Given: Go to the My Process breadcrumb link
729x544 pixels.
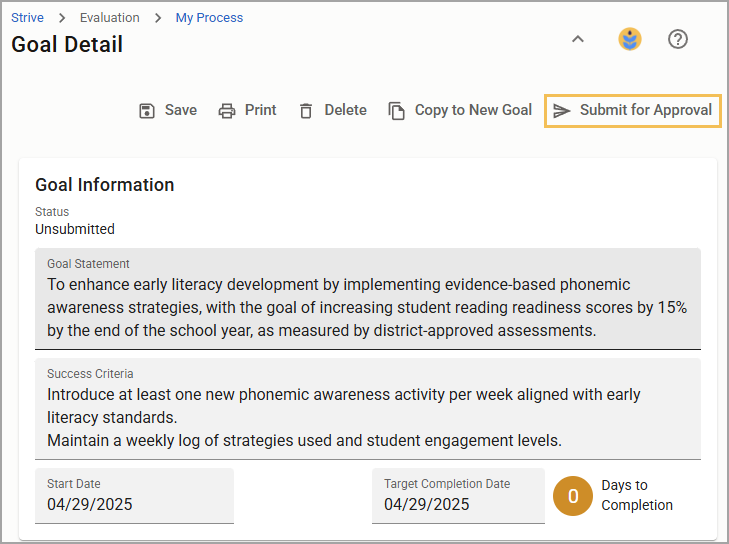Looking at the screenshot, I should (x=209, y=18).
